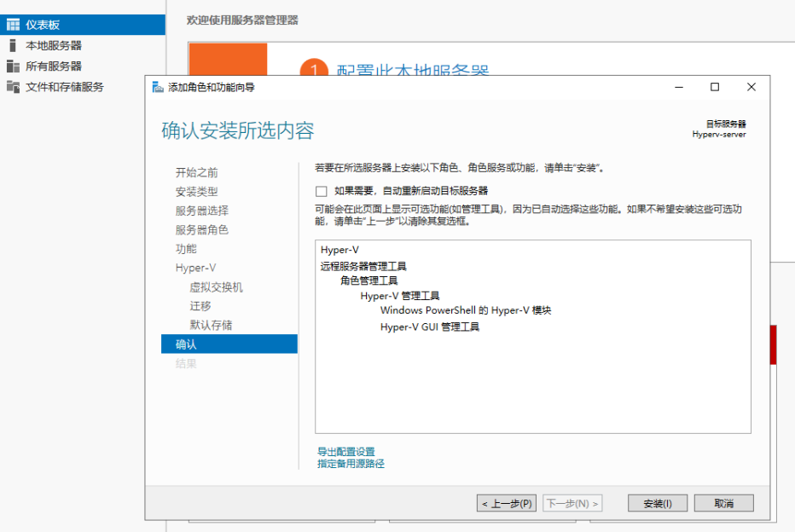795x532 pixels.
Task: Click the 文件和存储服务 icon
Action: 13,87
